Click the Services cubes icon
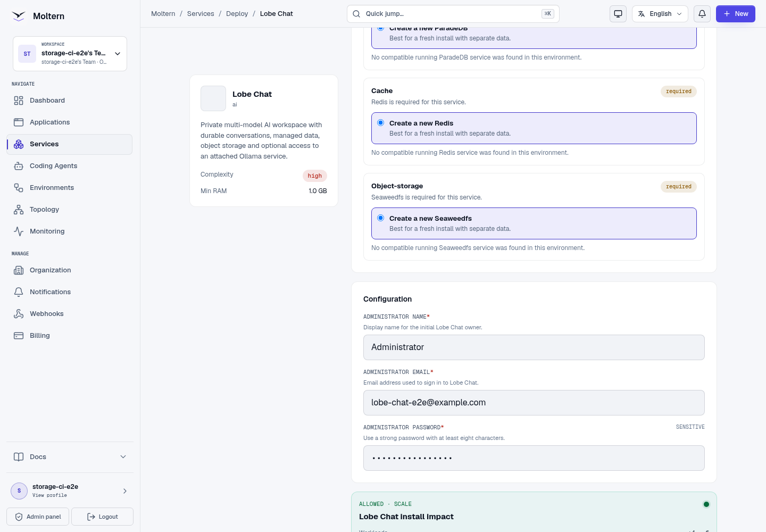This screenshot has width=766, height=532. pyautogui.click(x=19, y=144)
